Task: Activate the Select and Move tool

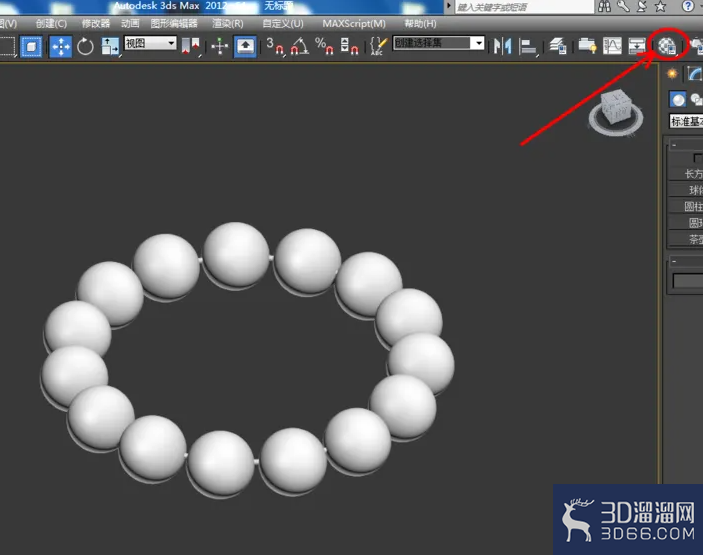Action: 61,46
